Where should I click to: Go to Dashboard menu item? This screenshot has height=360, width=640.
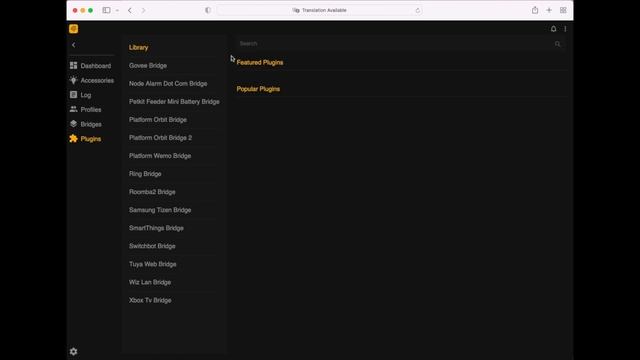[x=96, y=66]
